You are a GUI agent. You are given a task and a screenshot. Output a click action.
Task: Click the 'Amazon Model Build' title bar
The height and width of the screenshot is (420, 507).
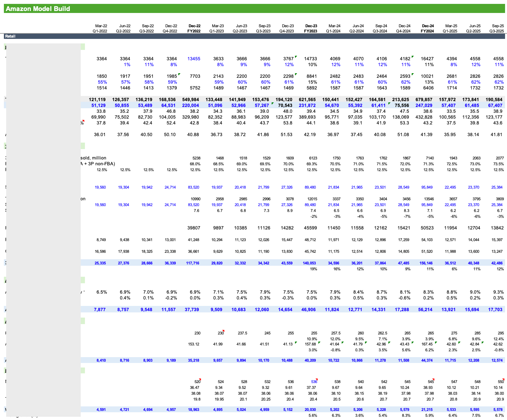(x=254, y=9)
